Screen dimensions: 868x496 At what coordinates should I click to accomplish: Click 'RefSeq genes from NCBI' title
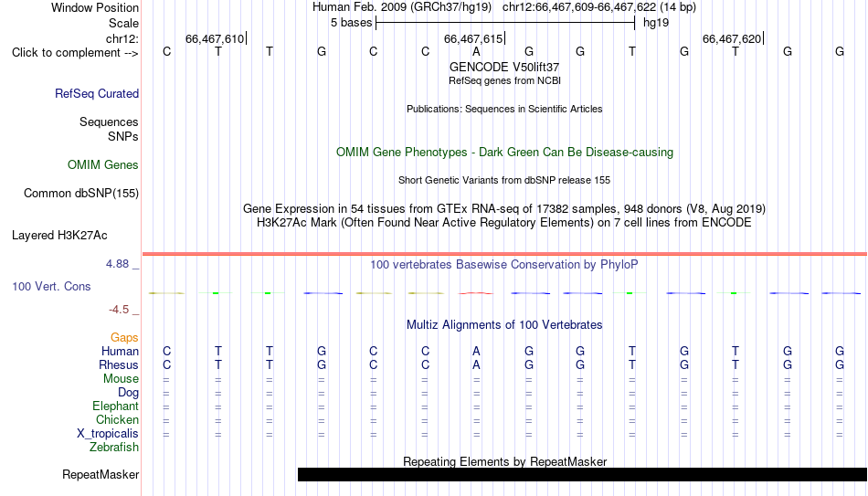(504, 80)
